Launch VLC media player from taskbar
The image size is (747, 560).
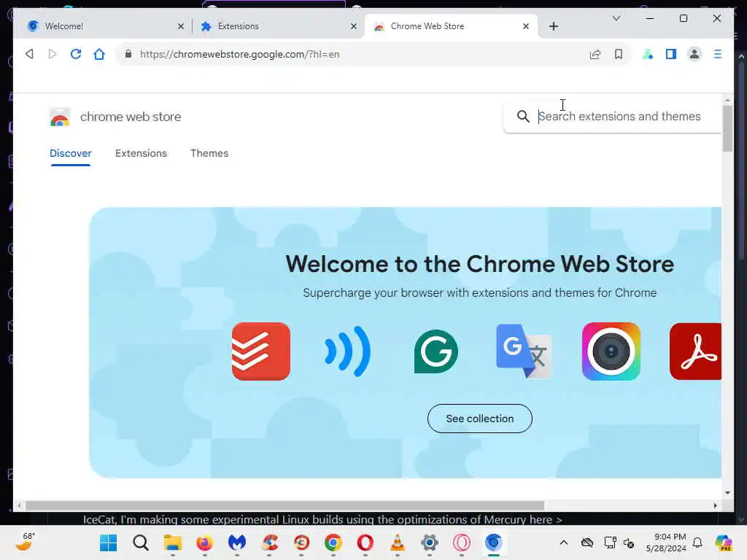coord(398,542)
